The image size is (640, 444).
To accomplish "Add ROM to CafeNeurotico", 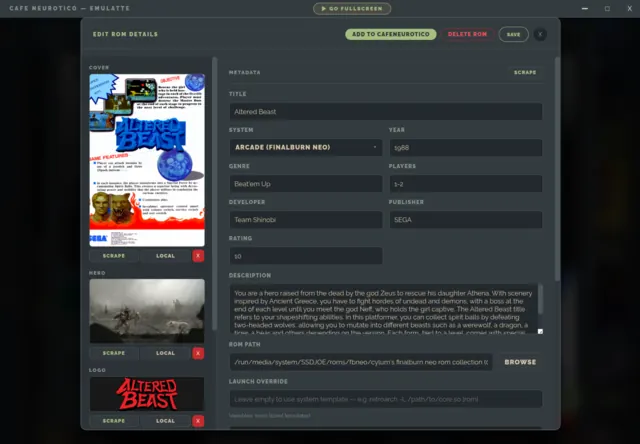I will tap(391, 34).
